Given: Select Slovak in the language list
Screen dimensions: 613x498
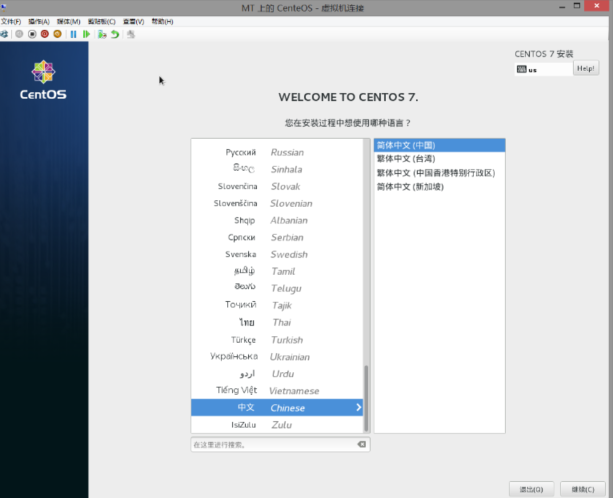Looking at the screenshot, I should 277,186.
